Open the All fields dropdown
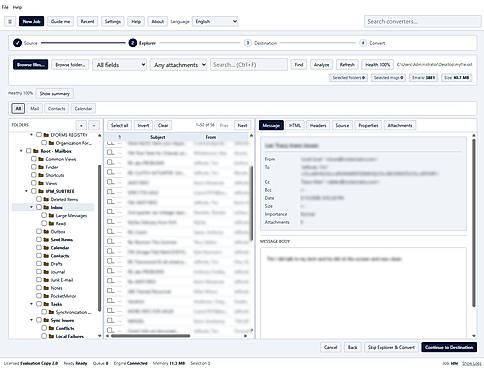 120,65
